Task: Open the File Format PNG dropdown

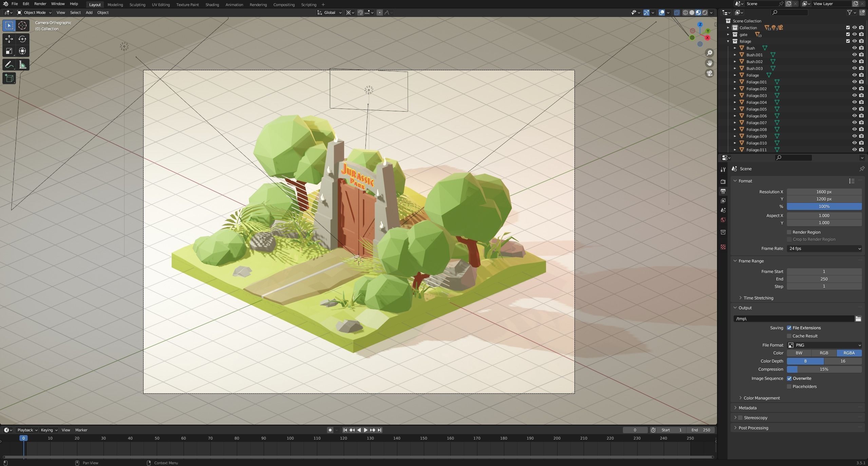Action: click(824, 345)
